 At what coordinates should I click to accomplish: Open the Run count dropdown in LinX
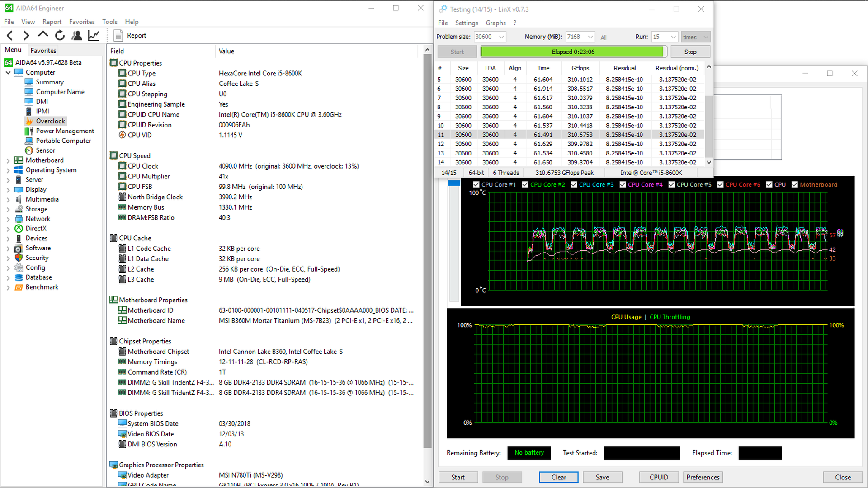click(673, 37)
